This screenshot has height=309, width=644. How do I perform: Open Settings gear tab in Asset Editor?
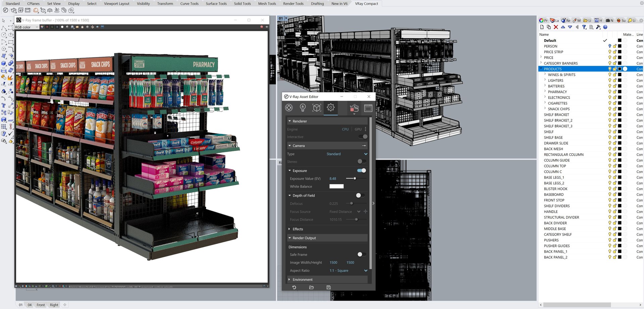click(331, 107)
